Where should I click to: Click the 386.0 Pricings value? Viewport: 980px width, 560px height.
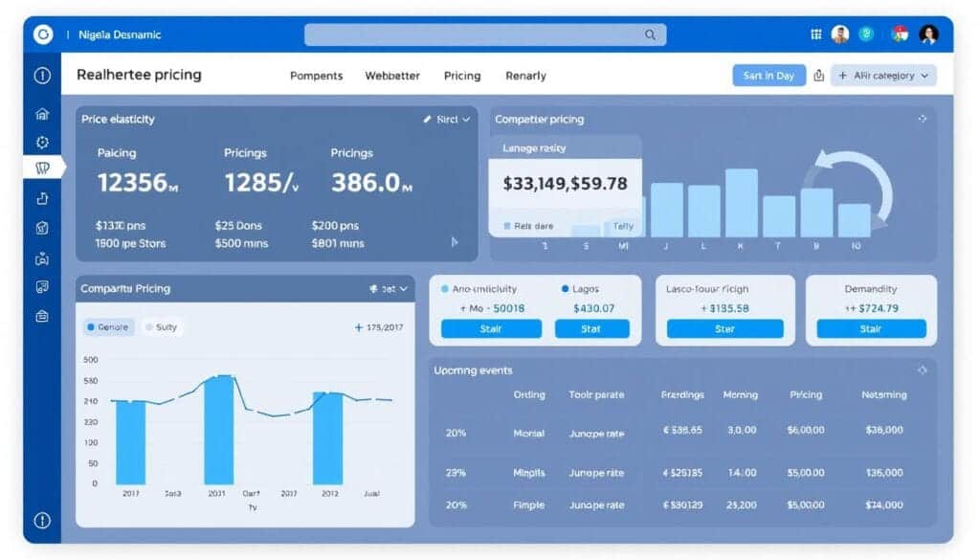click(372, 183)
